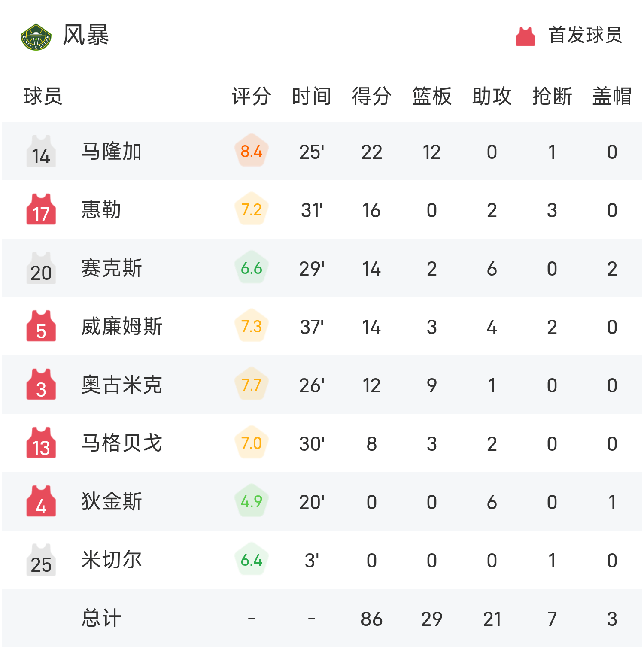Select red jersey number 3 icon

[41, 385]
